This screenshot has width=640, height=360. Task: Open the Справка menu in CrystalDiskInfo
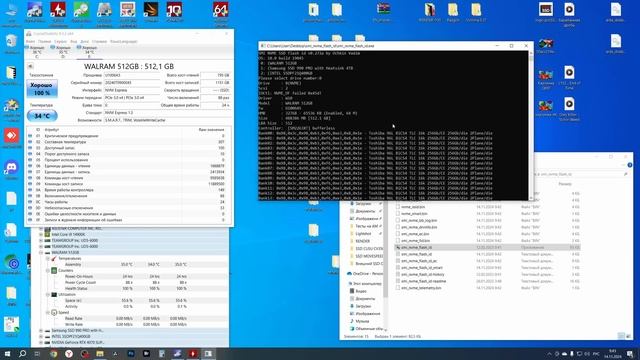(x=99, y=42)
